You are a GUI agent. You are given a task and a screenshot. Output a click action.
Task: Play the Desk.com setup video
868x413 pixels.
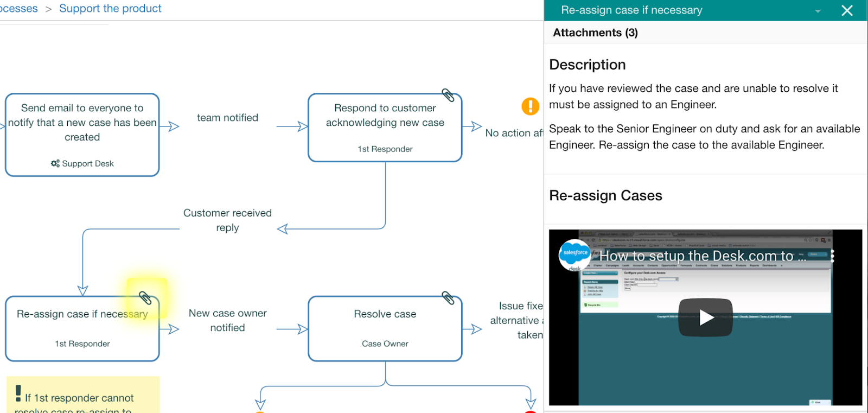[x=706, y=317]
